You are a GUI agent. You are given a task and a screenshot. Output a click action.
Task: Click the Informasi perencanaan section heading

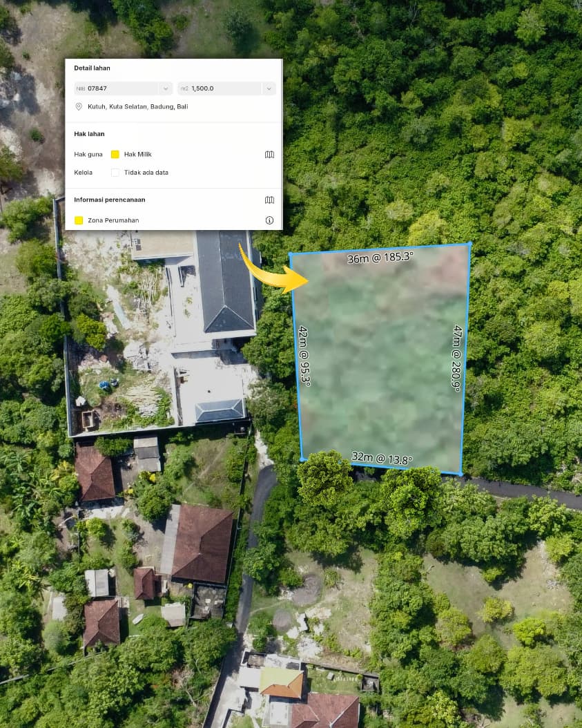coord(110,200)
